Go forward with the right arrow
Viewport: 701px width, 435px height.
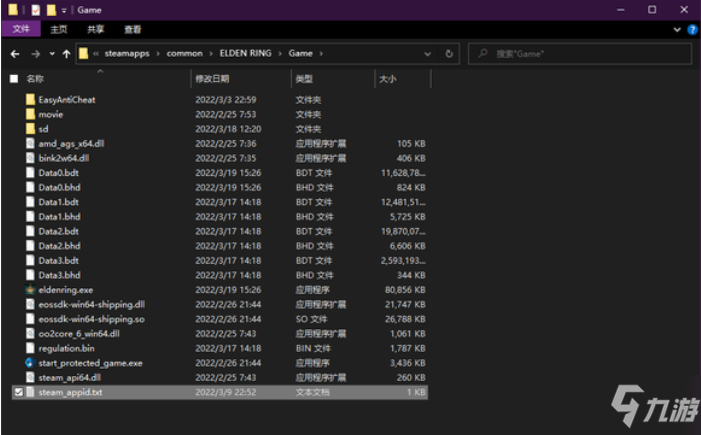tap(36, 54)
